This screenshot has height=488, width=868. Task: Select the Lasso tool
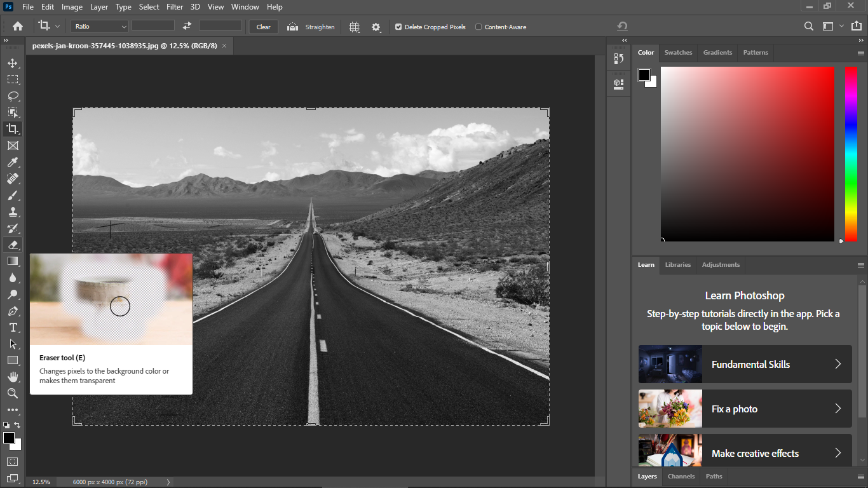tap(12, 96)
